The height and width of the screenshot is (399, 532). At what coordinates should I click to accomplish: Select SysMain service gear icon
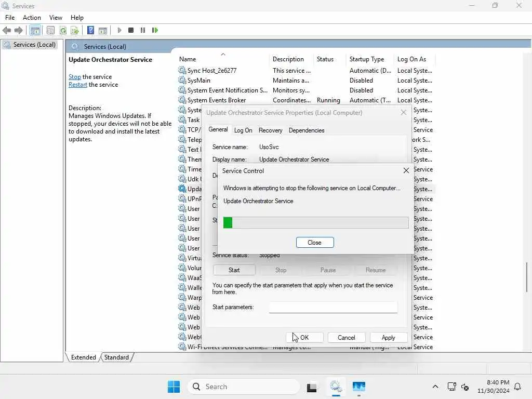182,80
